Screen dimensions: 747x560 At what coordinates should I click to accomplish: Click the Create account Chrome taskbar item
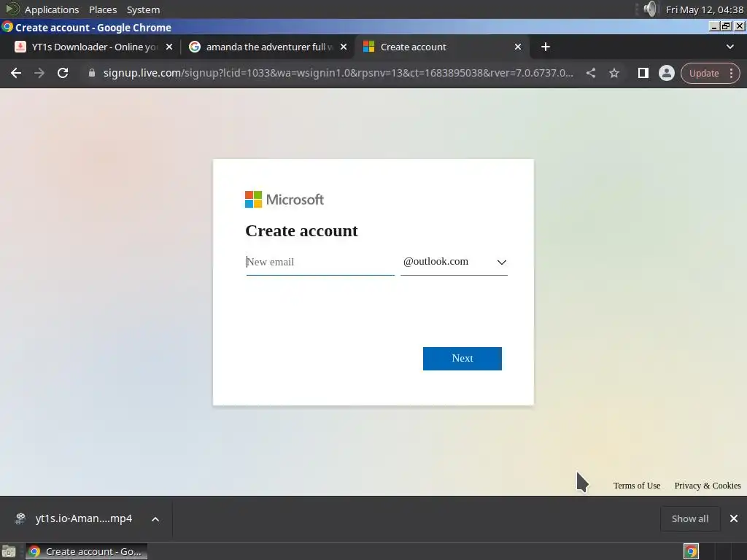click(86, 551)
